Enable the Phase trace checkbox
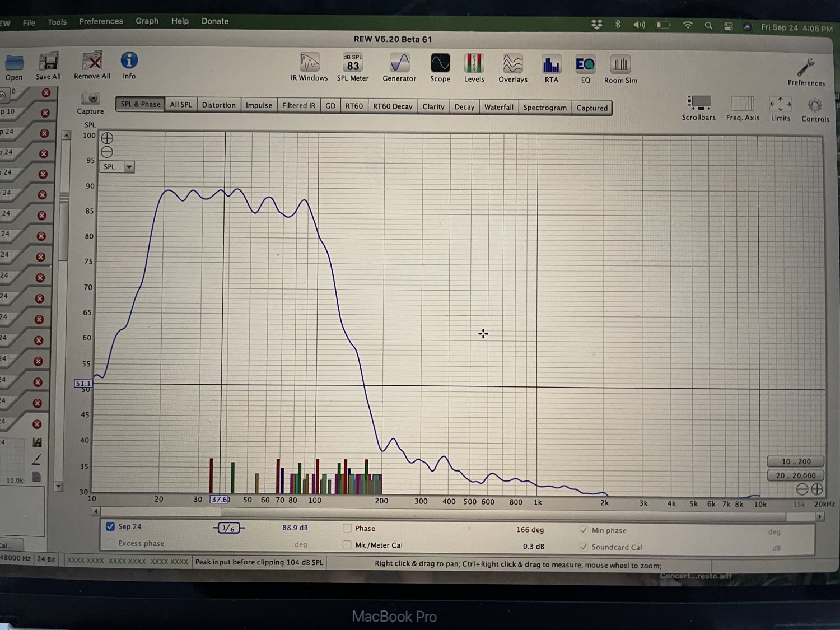This screenshot has width=840, height=630. tap(347, 528)
